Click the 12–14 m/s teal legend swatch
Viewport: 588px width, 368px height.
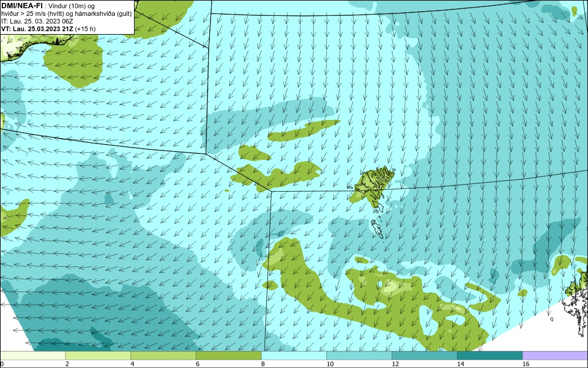[424, 356]
